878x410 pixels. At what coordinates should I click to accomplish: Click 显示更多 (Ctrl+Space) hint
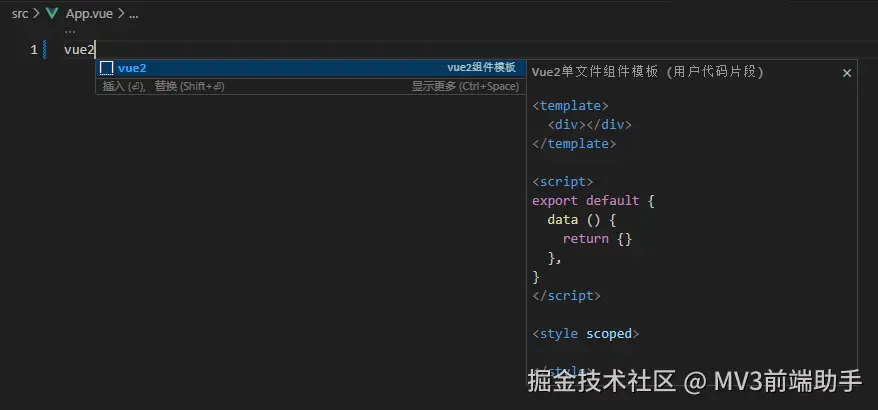(465, 86)
